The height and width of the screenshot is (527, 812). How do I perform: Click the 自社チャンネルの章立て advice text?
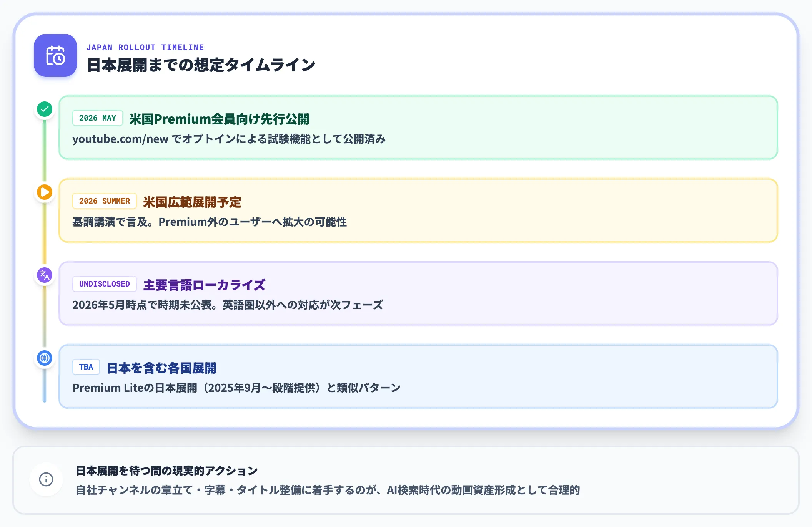(328, 490)
